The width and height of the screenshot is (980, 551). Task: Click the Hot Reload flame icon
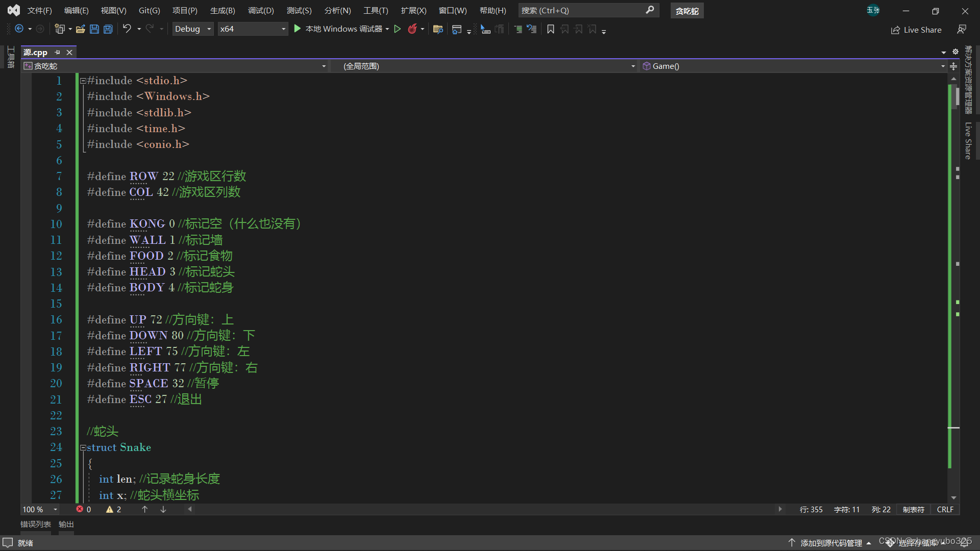click(412, 29)
